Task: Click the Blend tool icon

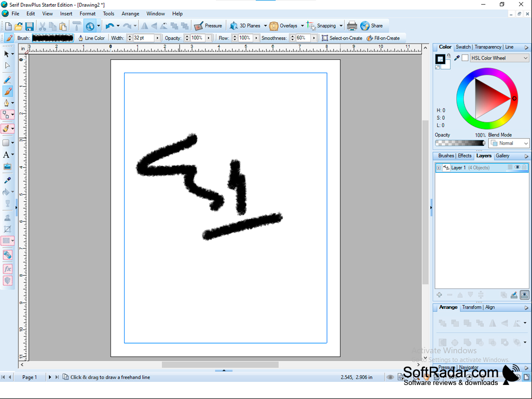Action: 7,255
